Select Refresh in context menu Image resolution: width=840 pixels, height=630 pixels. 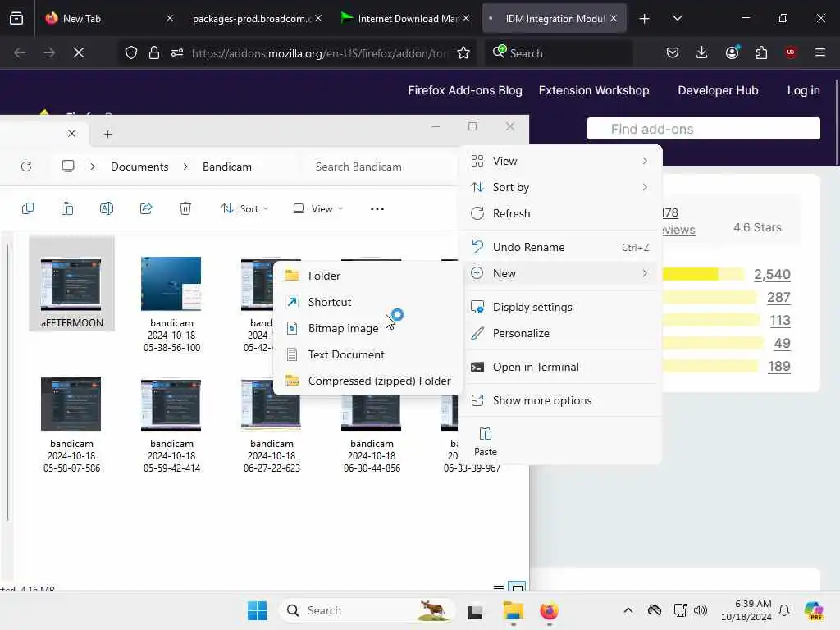(560, 213)
